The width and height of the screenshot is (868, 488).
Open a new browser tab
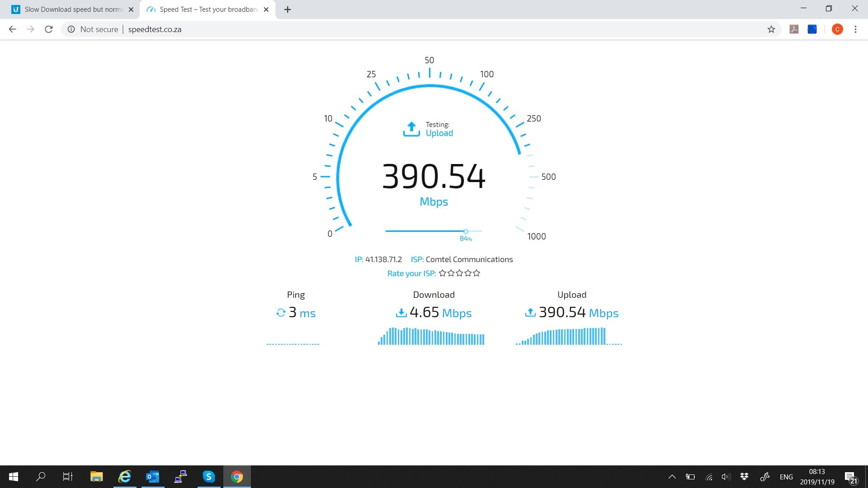pos(288,9)
